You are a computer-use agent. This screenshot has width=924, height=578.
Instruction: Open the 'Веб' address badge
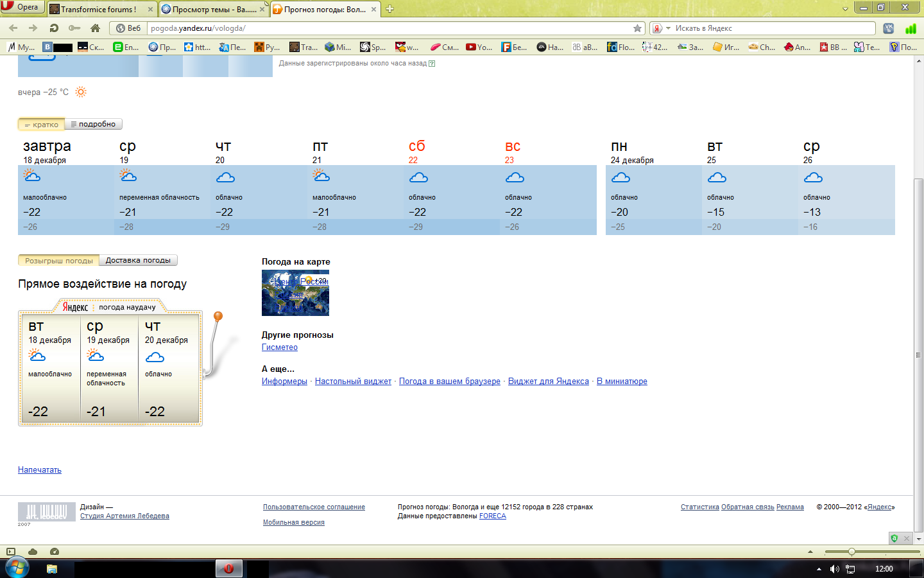pyautogui.click(x=129, y=28)
